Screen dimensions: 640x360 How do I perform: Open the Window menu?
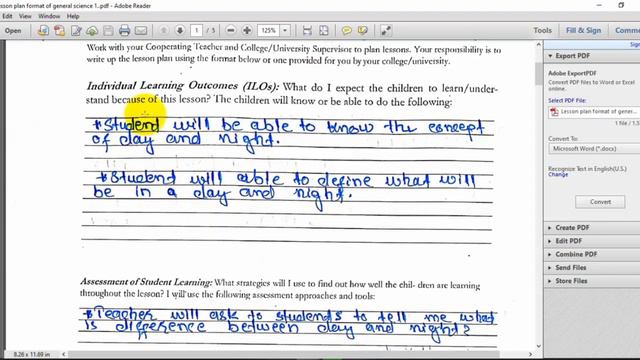[x=49, y=16]
